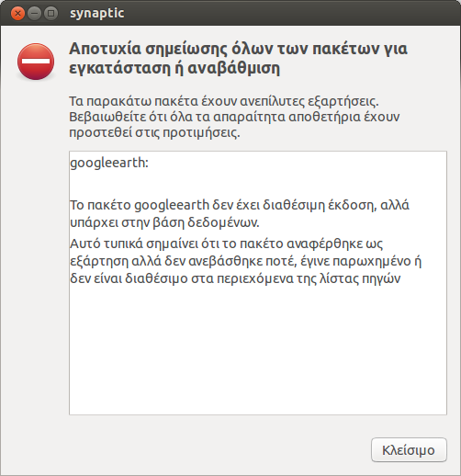
Task: Click the line starting with Βεβαιωθείτε ότι όλα
Action: 234,117
